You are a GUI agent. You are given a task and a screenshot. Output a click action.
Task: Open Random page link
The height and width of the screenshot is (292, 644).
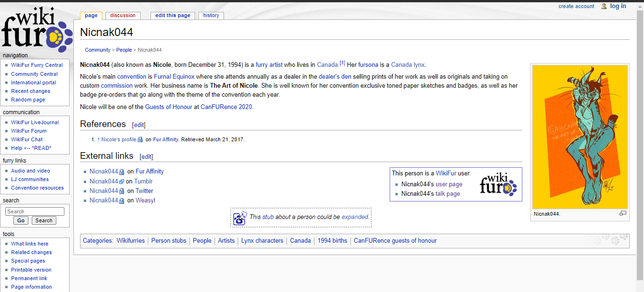tap(28, 100)
